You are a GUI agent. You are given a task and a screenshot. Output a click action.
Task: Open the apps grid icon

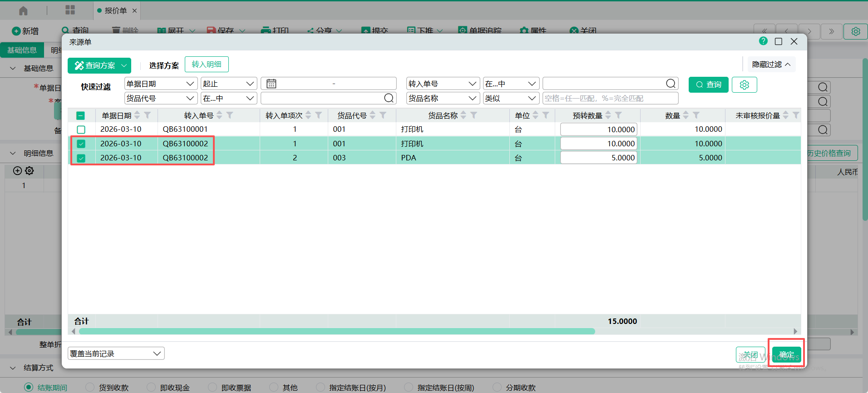coord(70,10)
